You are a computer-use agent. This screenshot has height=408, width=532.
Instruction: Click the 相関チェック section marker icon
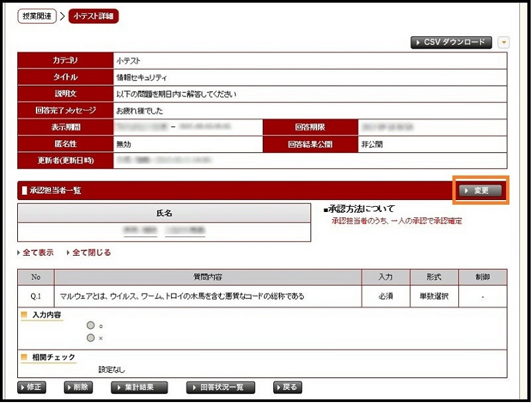pyautogui.click(x=25, y=357)
